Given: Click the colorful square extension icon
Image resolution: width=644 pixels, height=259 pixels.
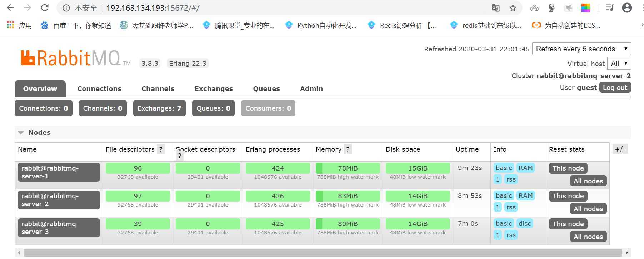Looking at the screenshot, I should tap(586, 8).
